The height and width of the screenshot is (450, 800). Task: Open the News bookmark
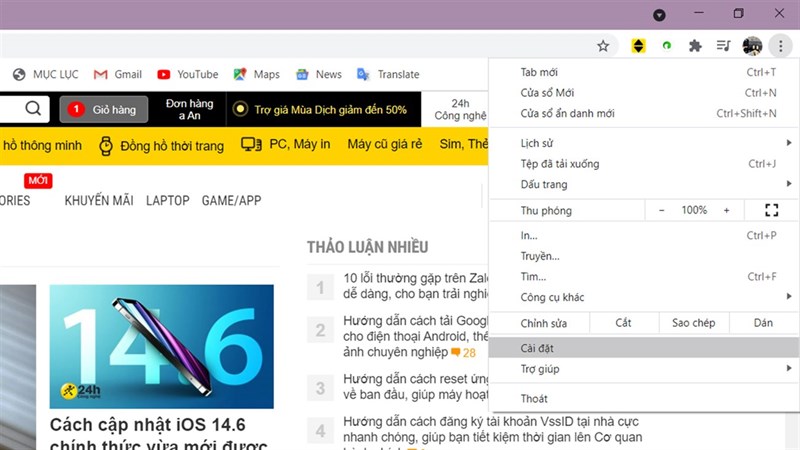319,74
